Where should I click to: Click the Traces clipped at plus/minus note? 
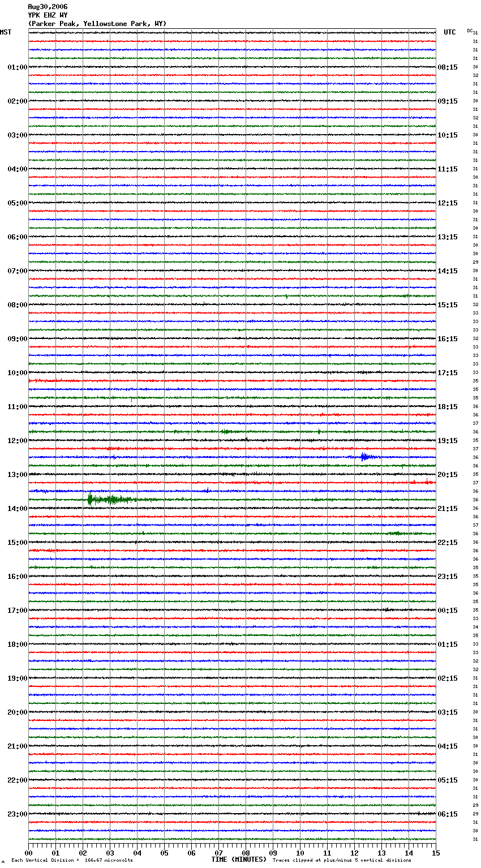342,860
